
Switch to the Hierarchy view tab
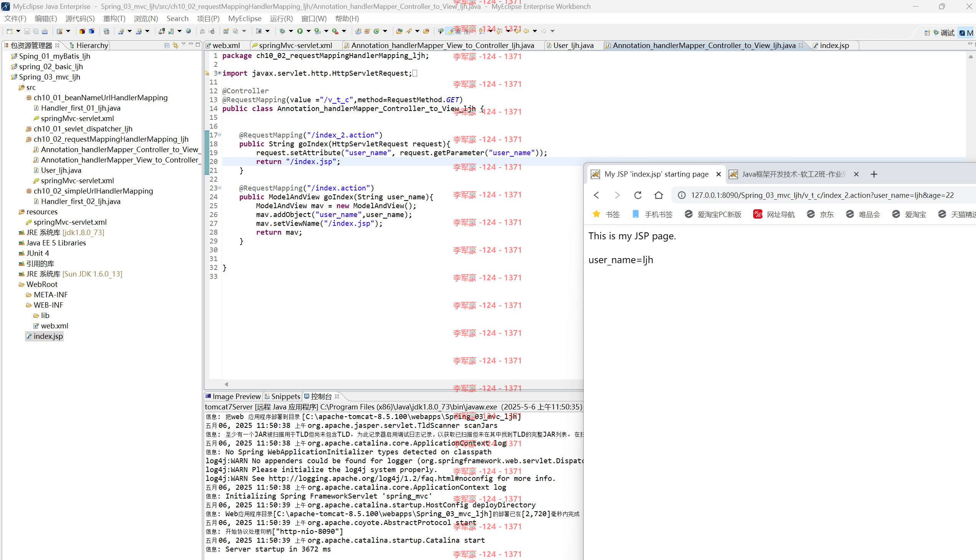click(89, 45)
